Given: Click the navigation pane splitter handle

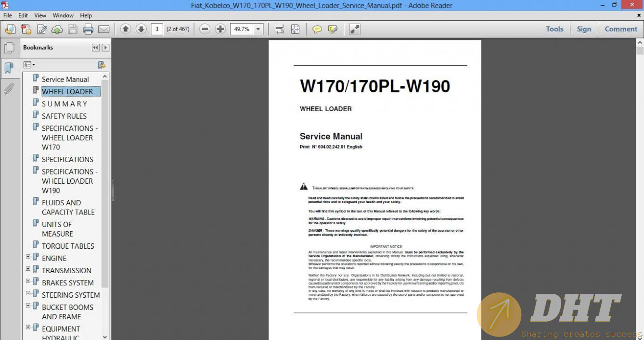Looking at the screenshot, I should (113, 189).
